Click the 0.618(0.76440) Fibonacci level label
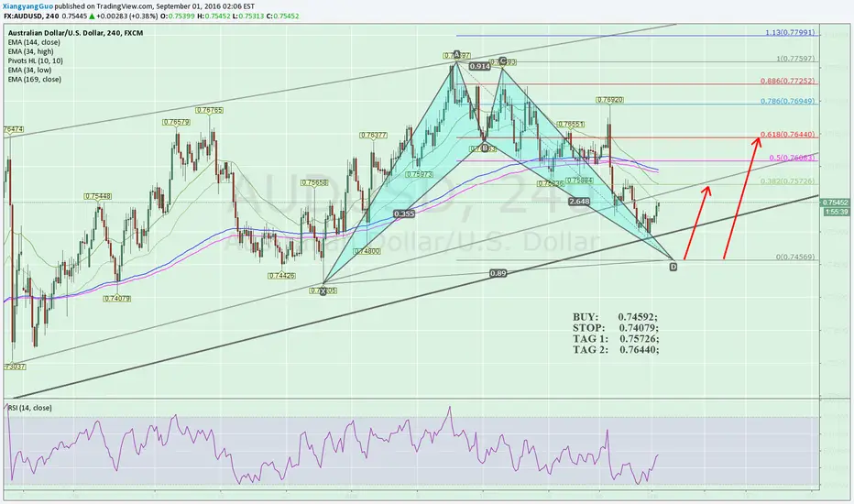This screenshot has width=854, height=504. click(787, 135)
